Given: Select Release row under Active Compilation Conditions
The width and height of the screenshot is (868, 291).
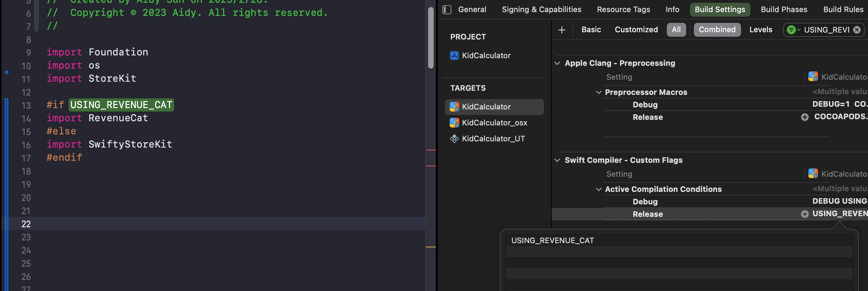Looking at the screenshot, I should pyautogui.click(x=710, y=214).
